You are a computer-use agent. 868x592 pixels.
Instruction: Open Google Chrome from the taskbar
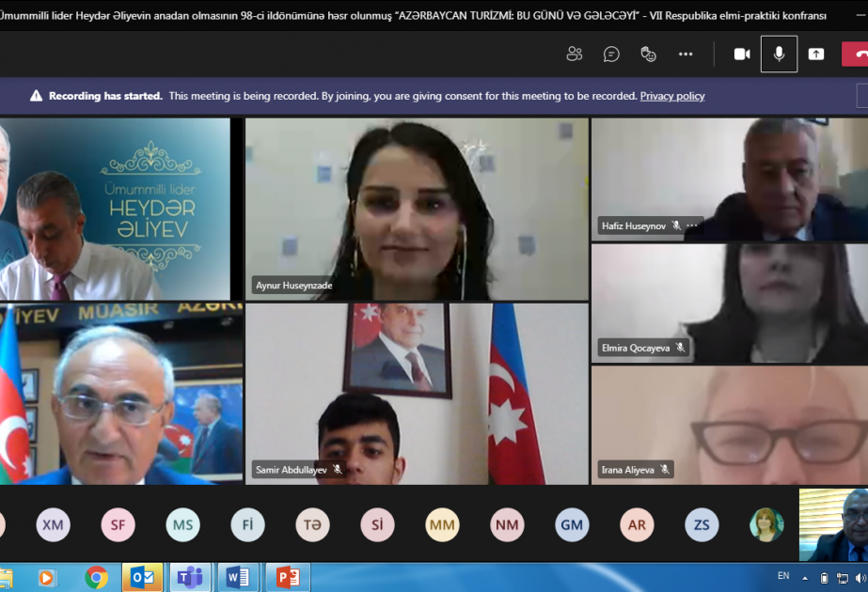96,578
